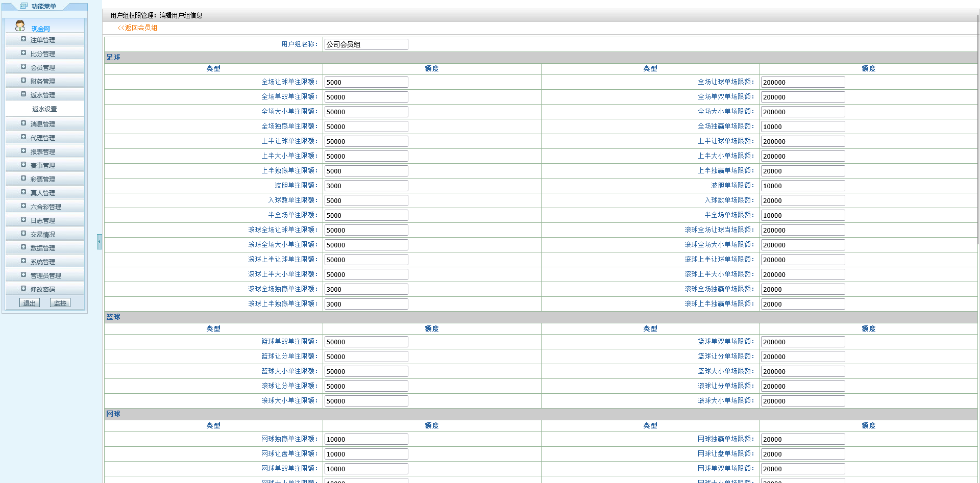
Task: Expand 注单管理 using its plus icon
Action: pos(23,39)
